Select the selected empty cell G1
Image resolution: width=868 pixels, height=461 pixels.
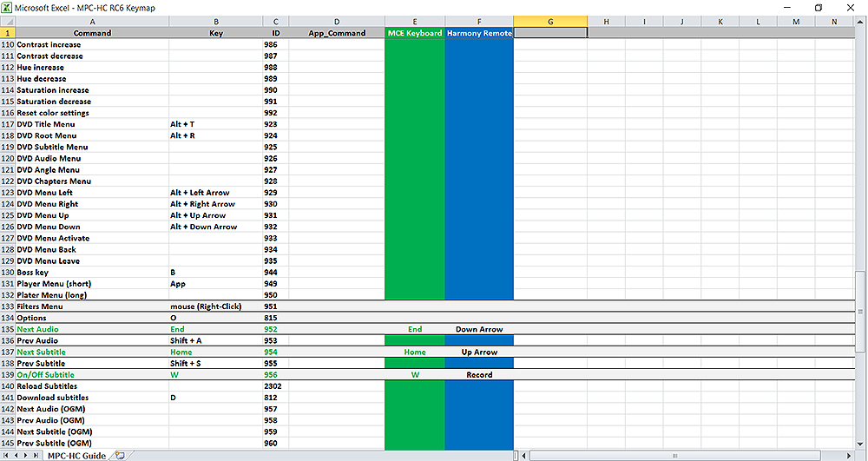(550, 33)
